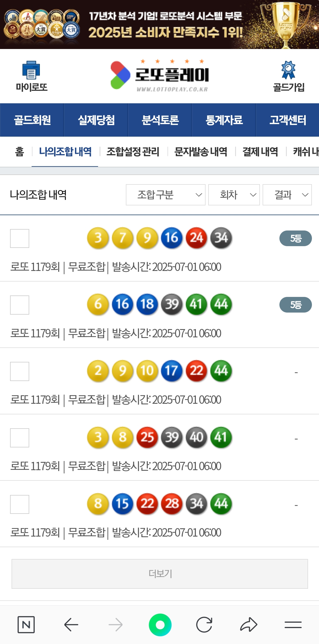Open the 마이로또 printer icon
This screenshot has width=319, height=644.
(31, 70)
